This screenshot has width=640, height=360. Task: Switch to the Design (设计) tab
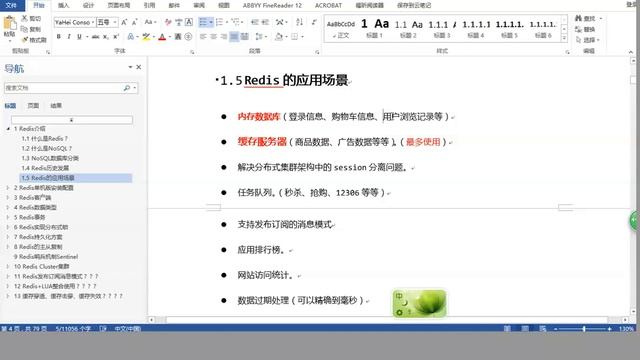[88, 5]
